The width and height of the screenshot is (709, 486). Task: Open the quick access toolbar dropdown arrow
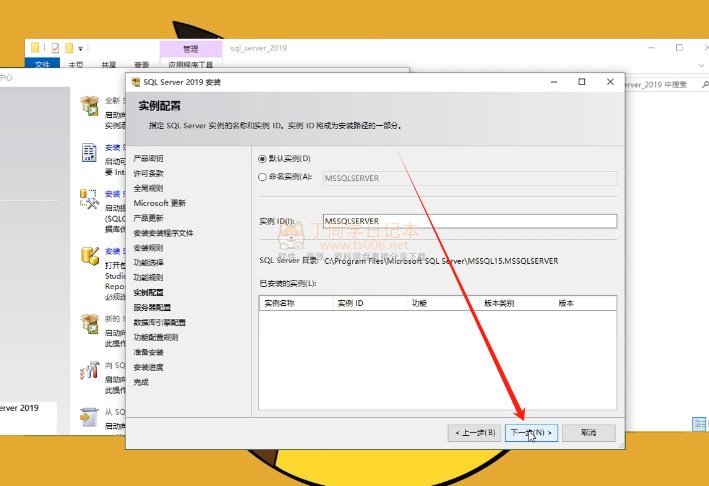point(81,48)
